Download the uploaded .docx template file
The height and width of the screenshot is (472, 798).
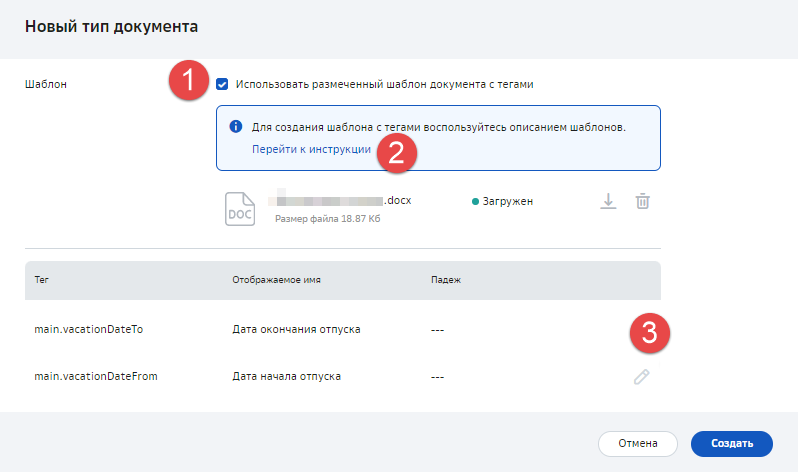point(608,201)
